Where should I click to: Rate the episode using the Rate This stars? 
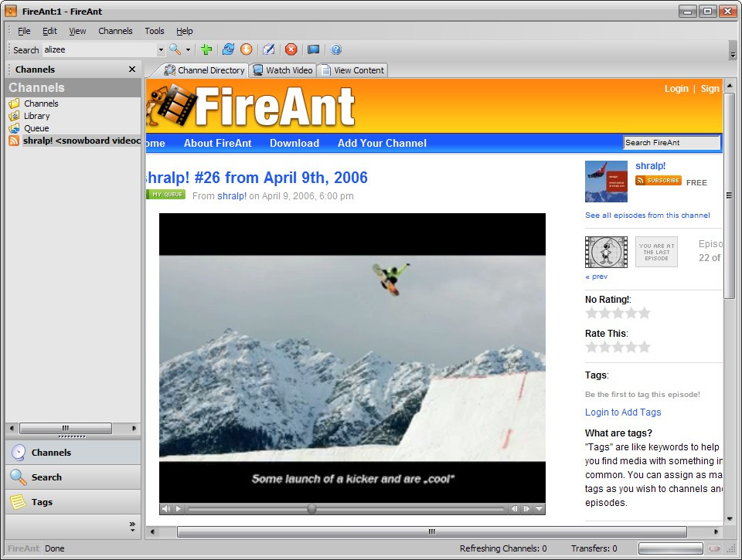tap(618, 347)
